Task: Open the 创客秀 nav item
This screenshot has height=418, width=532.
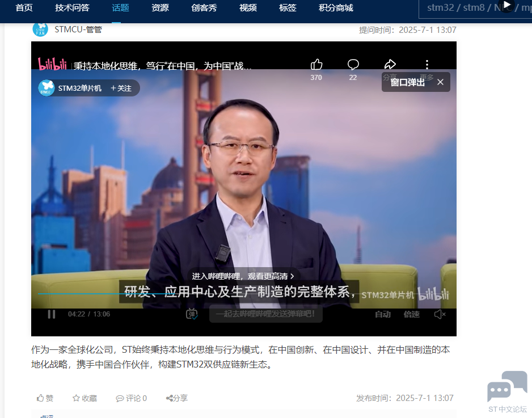Action: tap(204, 7)
